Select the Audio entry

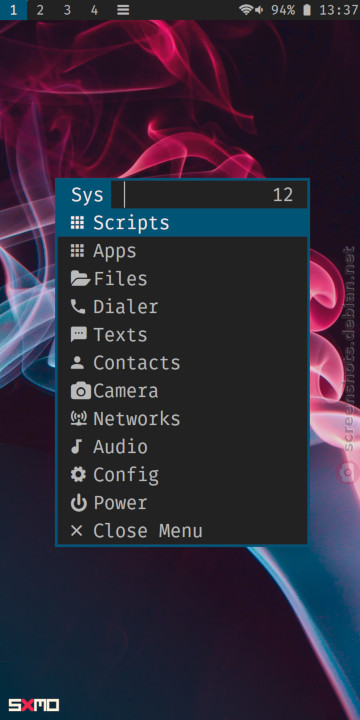182,447
